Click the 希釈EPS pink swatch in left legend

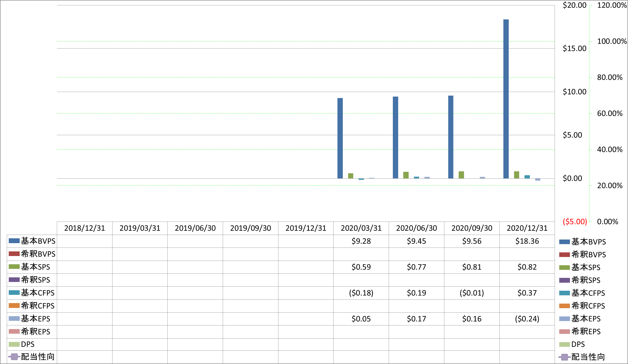coord(14,331)
